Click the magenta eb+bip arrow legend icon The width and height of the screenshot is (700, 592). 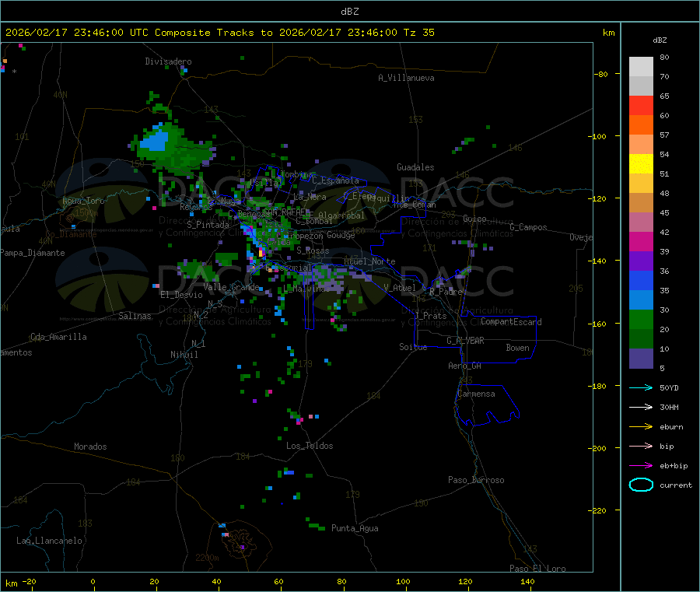[641, 465]
